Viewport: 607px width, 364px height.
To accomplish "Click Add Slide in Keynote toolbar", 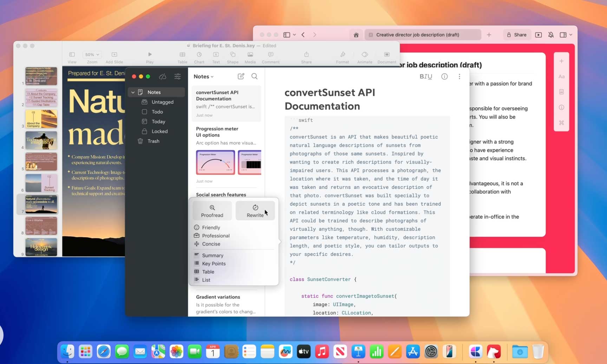I will pos(114,58).
